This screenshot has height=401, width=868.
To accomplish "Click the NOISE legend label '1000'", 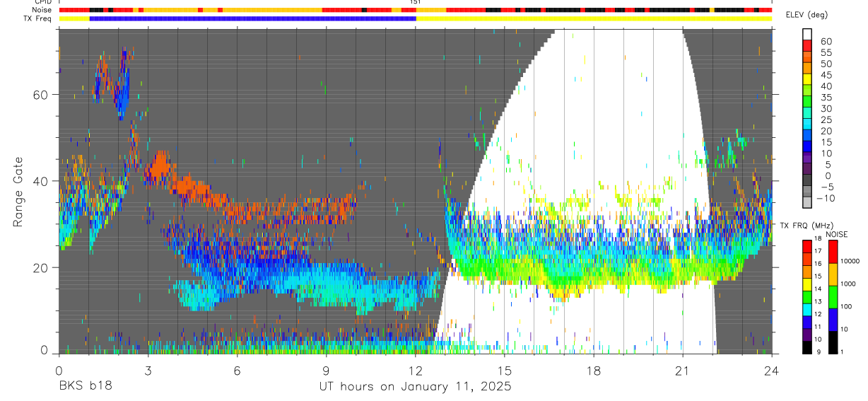I will [849, 284].
